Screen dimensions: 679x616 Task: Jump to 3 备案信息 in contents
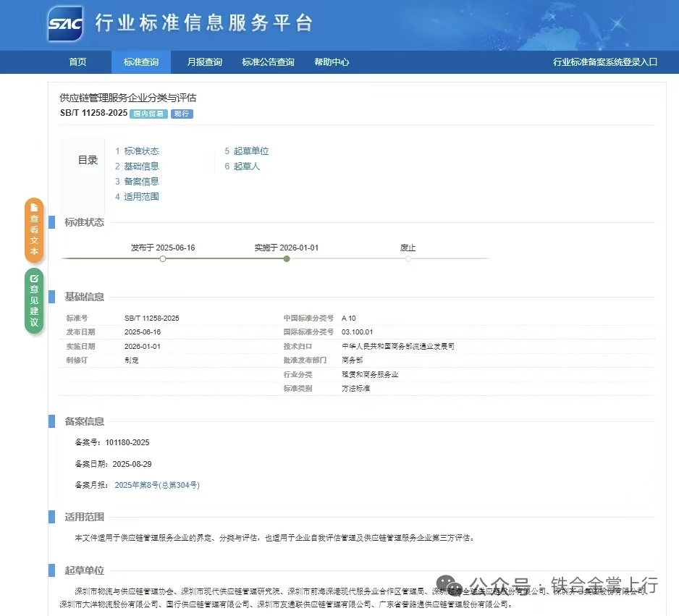[137, 182]
